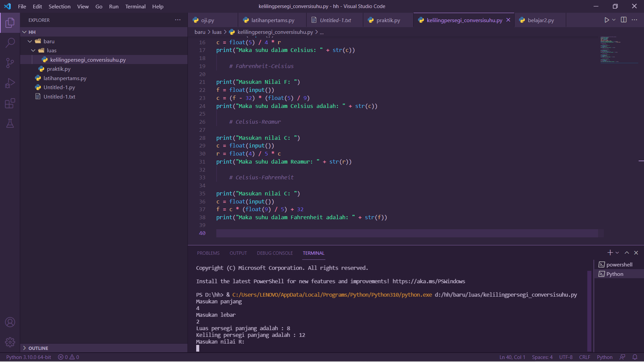The image size is (644, 362).
Task: Click the code minimap preview
Action: click(619, 50)
